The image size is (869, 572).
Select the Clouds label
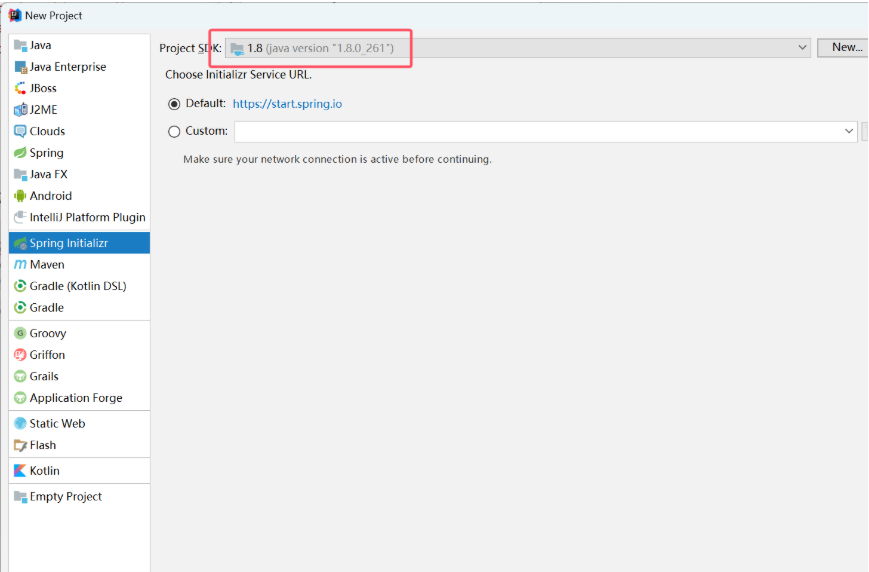47,131
